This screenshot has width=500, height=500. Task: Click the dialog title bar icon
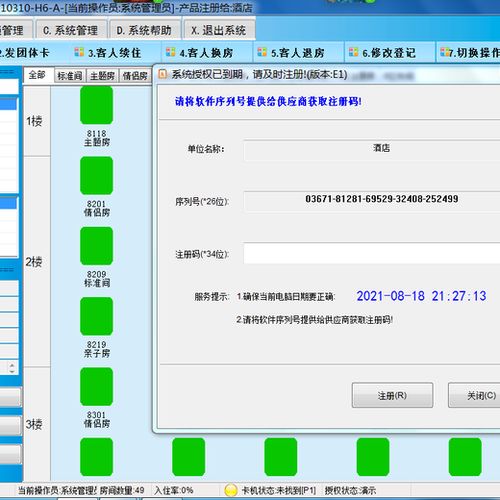click(x=162, y=74)
